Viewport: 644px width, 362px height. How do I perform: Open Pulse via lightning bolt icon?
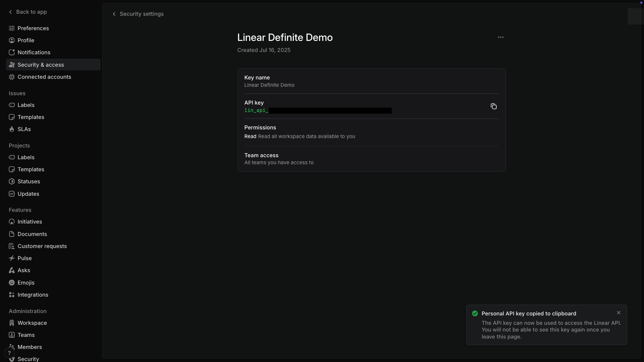pos(12,258)
